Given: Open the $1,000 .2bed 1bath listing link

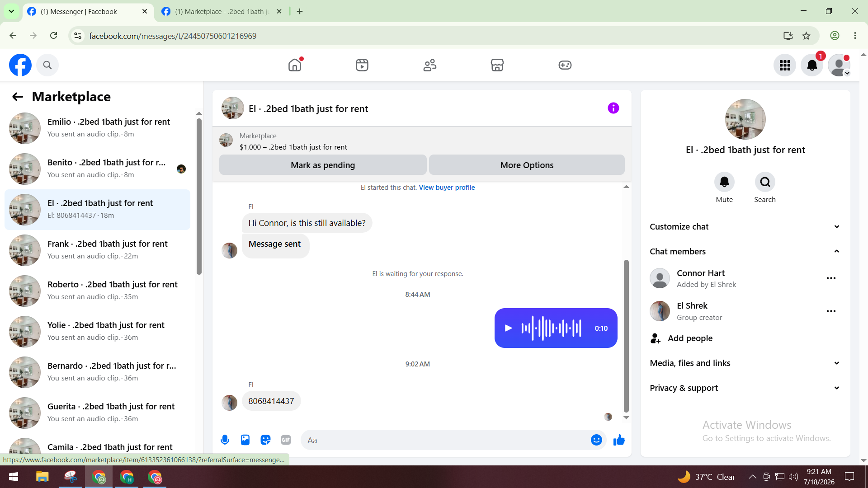Looking at the screenshot, I should pos(293,147).
